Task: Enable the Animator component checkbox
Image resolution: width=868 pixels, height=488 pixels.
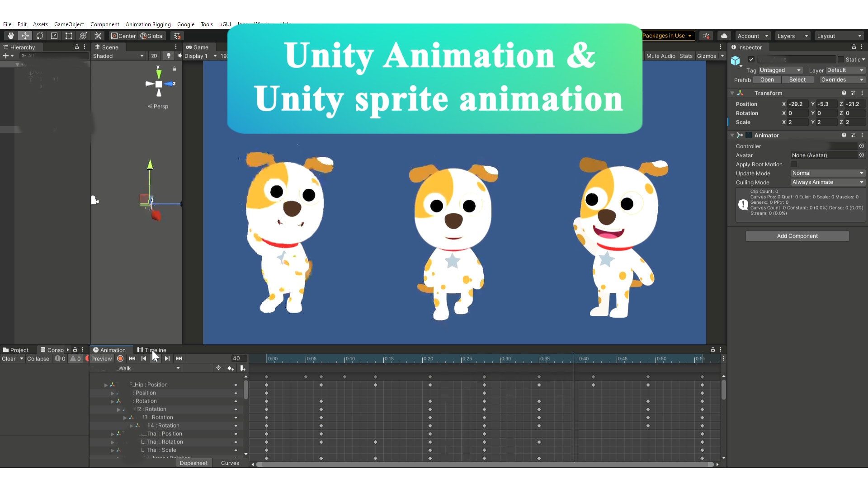Action: (749, 135)
